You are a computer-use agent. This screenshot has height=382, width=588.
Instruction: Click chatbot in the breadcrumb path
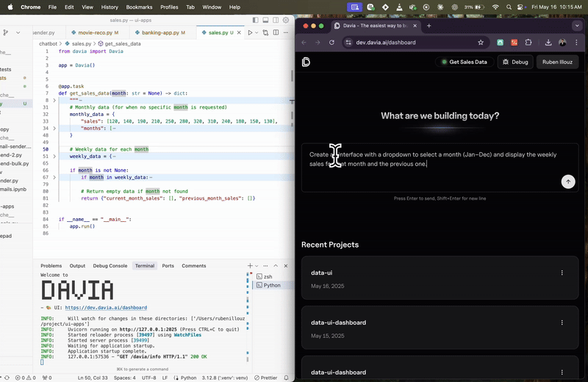49,43
